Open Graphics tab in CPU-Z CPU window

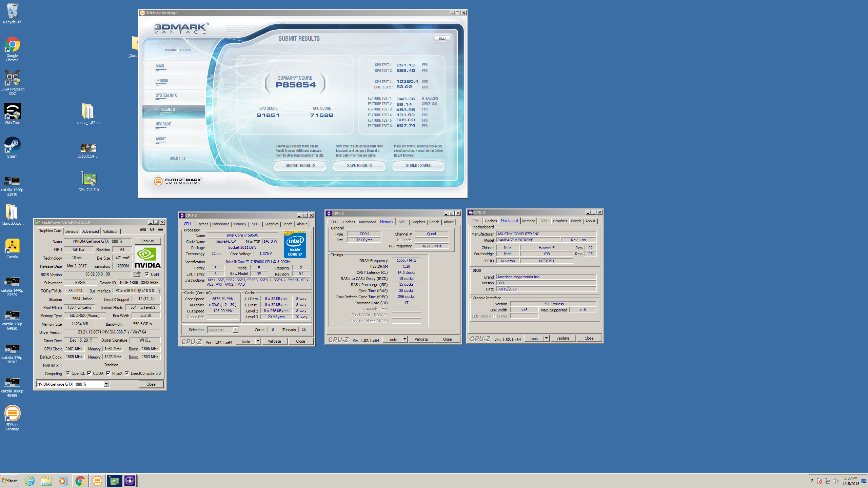point(271,224)
